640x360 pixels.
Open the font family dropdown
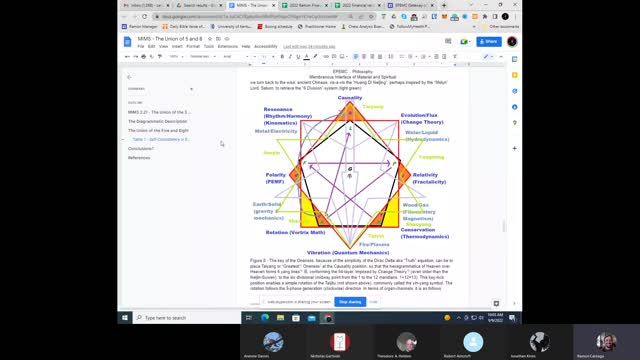tap(236, 57)
